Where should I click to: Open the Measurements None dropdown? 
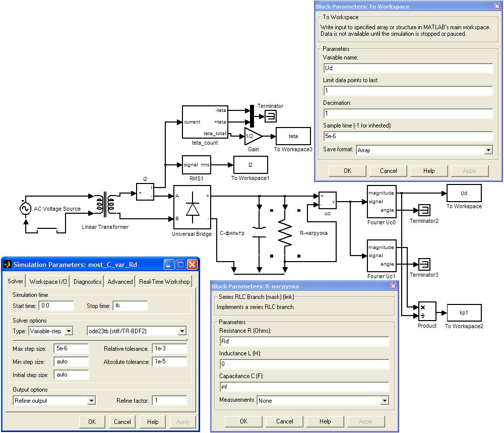[385, 401]
